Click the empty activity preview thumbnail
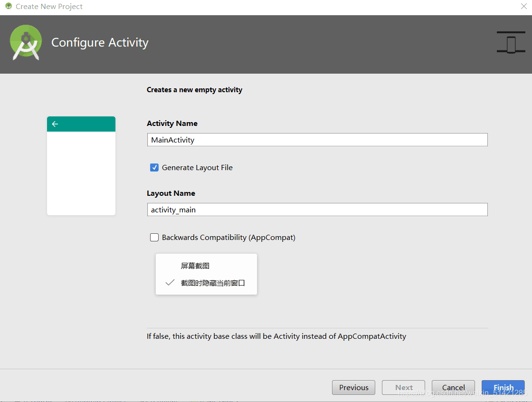This screenshot has height=402, width=532. click(x=81, y=166)
